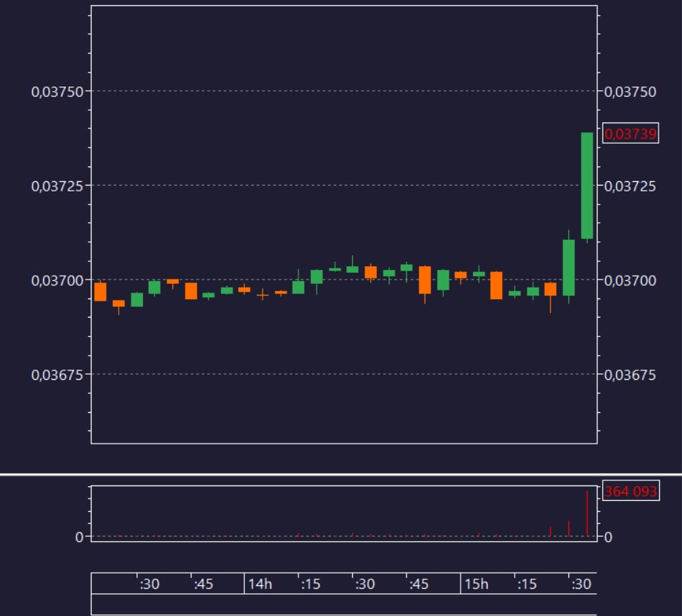
Task: Select the 14h marker on the time axis
Action: (260, 584)
